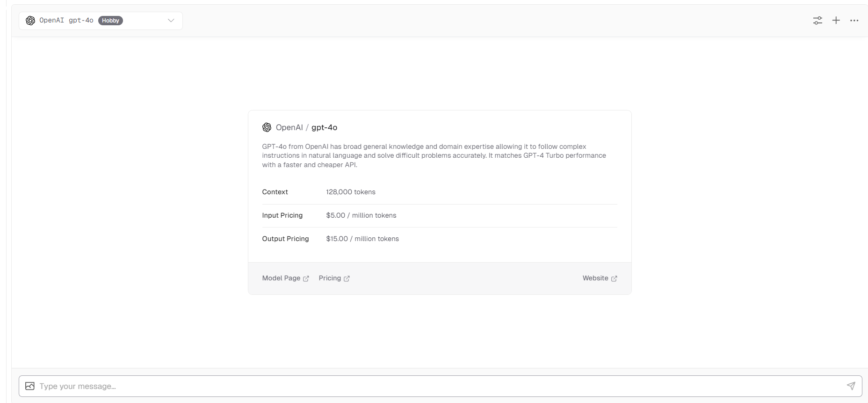Click the external-link icon beside Model Page
This screenshot has width=868, height=403.
coord(306,278)
